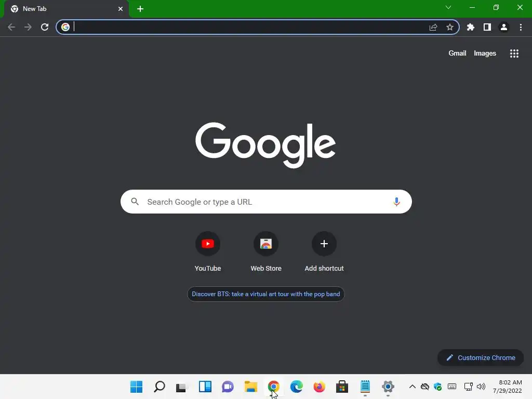The width and height of the screenshot is (532, 399).
Task: Open the Gmail link
Action: [457, 54]
